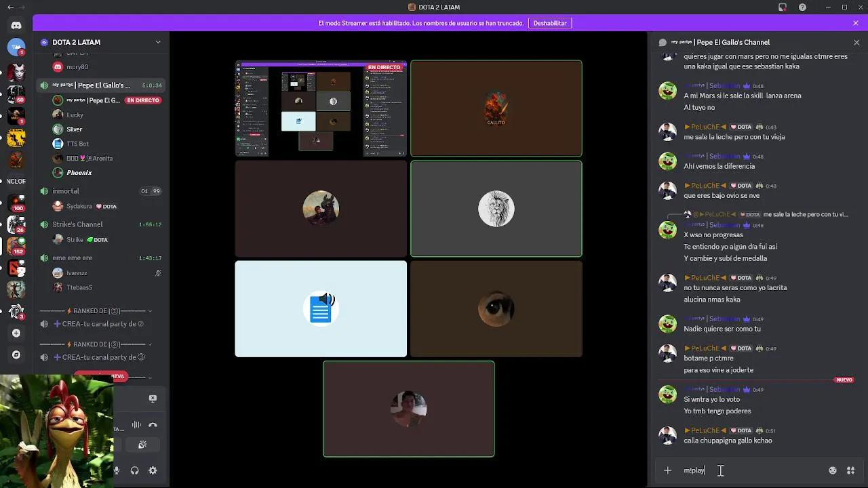Viewport: 868px width, 488px height.
Task: Open Discord inbox icon in title bar
Action: coord(783,7)
